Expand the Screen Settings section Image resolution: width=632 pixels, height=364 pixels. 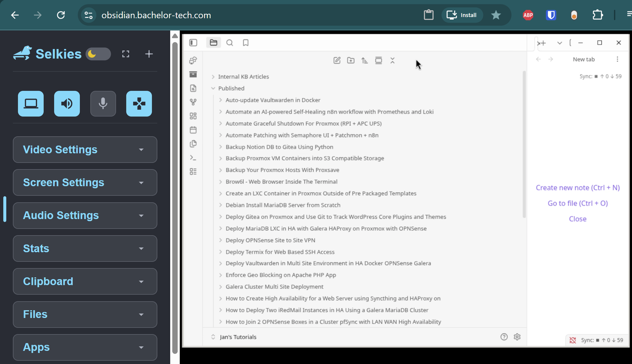pos(85,182)
